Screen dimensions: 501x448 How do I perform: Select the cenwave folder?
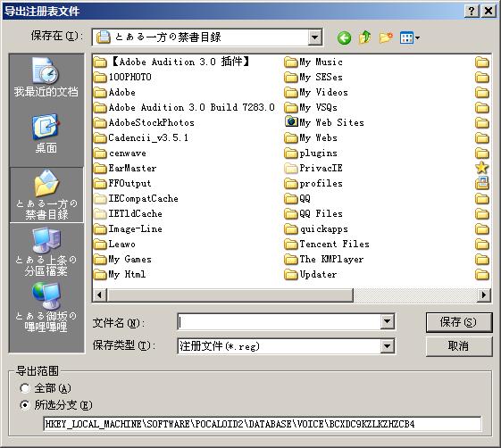click(121, 153)
